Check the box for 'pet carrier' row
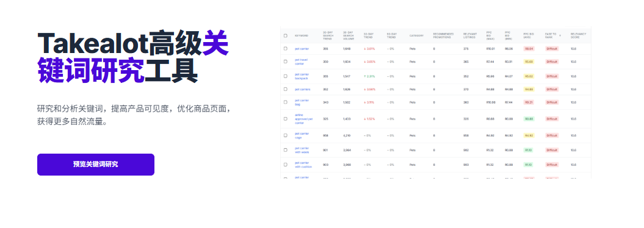 (x=286, y=49)
